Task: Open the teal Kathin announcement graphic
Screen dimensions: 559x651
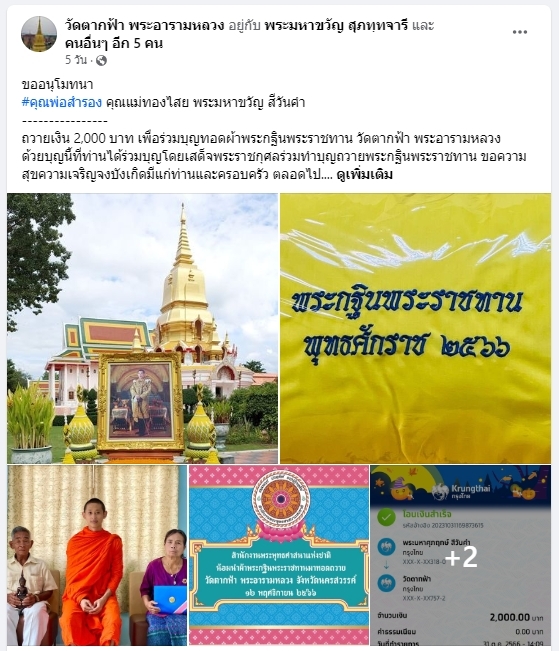Action: pos(279,555)
